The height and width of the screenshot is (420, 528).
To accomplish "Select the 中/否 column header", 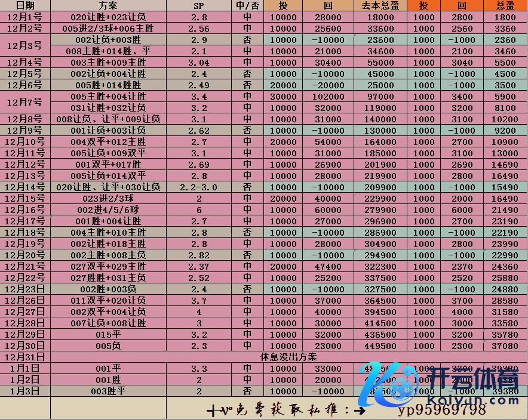I will click(x=247, y=5).
